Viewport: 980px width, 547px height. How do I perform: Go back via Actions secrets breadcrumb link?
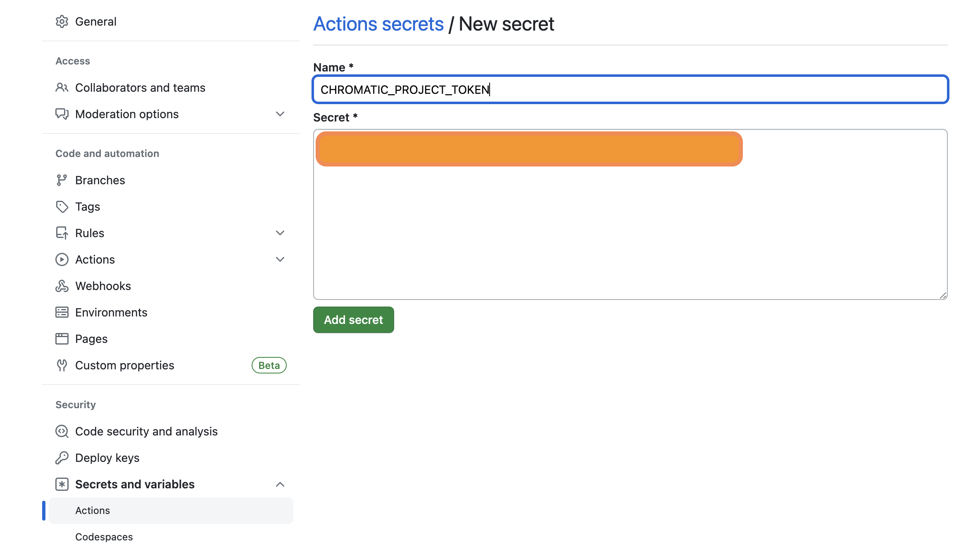(378, 24)
